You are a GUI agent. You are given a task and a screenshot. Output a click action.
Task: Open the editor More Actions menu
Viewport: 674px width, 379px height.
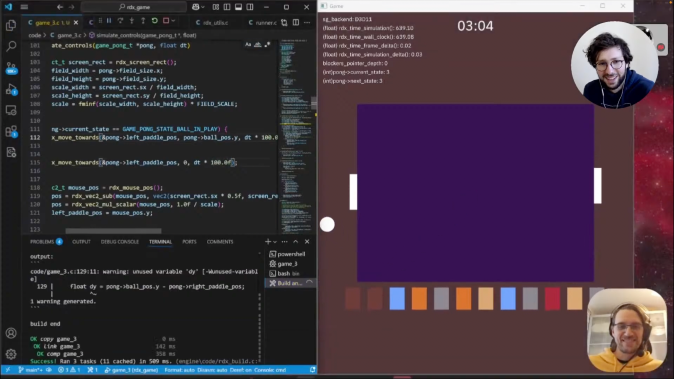pos(307,22)
